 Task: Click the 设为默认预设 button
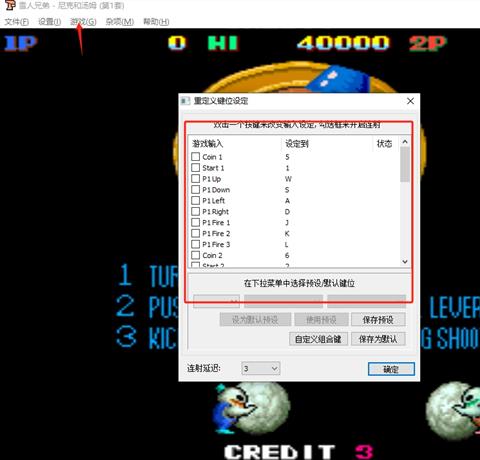tap(255, 320)
